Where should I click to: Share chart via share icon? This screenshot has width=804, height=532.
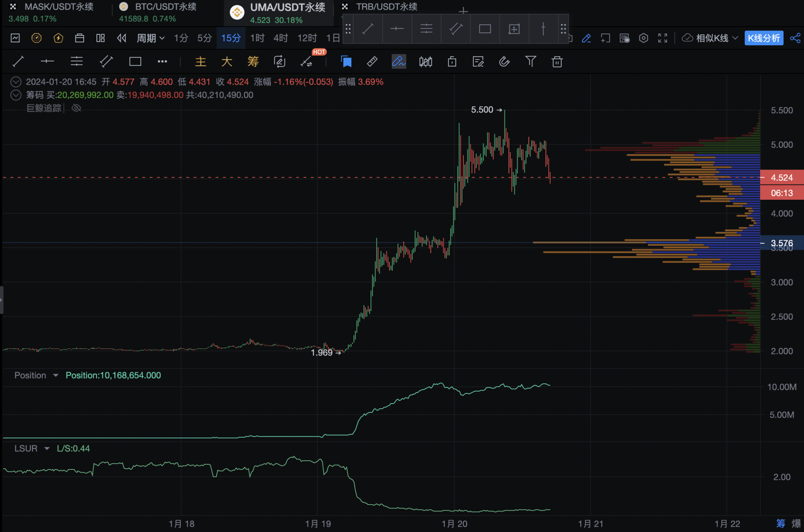[795, 38]
